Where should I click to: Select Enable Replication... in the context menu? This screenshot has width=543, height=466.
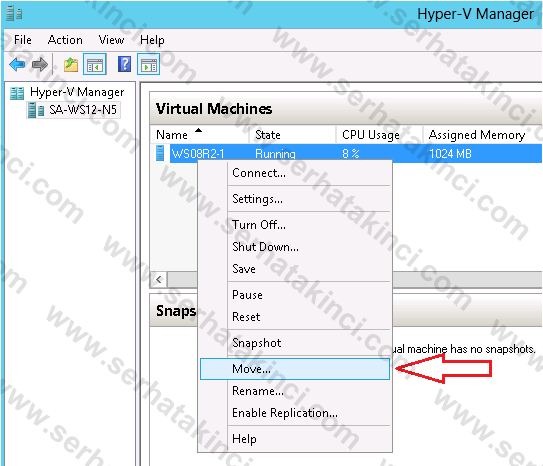tap(295, 413)
